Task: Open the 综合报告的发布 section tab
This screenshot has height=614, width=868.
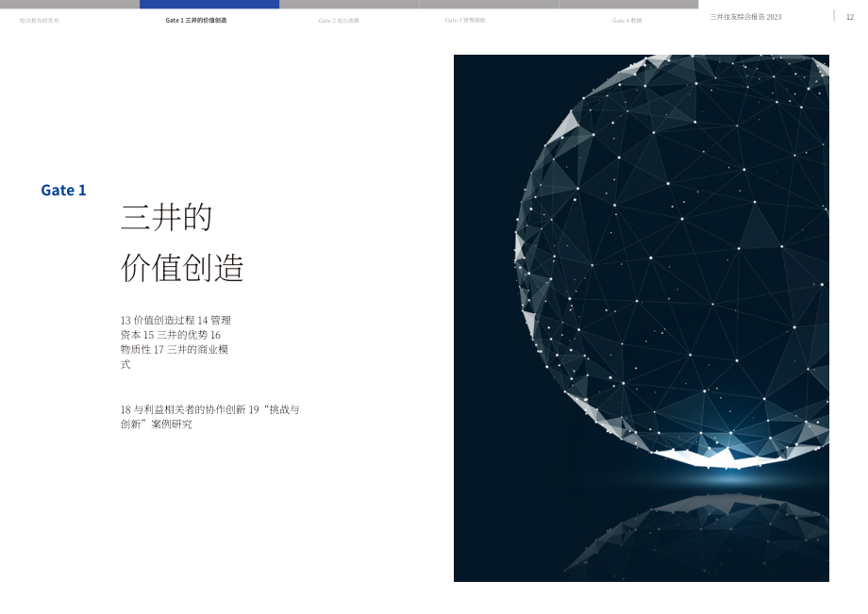Action: (40, 21)
